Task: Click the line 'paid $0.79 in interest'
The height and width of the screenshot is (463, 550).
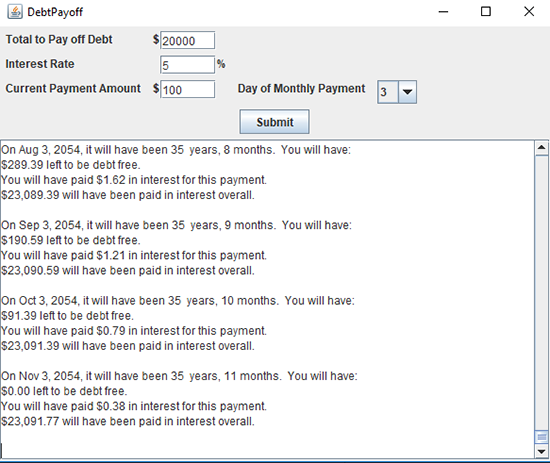Action: (x=134, y=331)
